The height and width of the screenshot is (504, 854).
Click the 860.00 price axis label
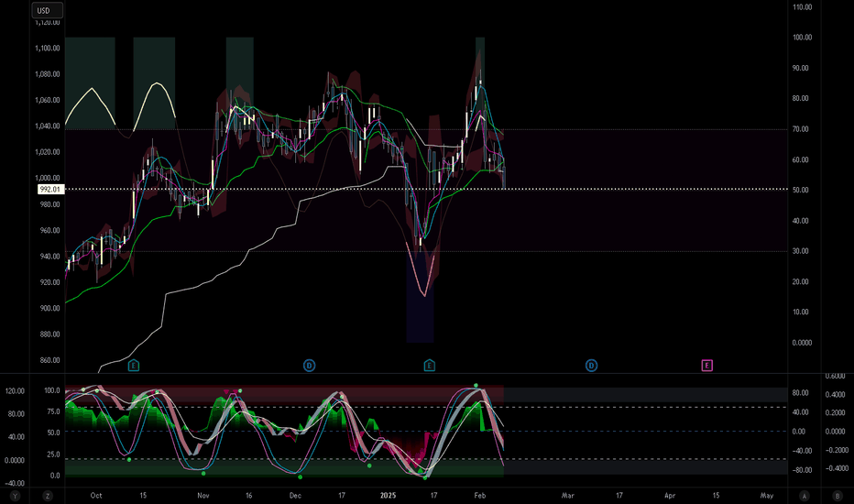[x=49, y=360]
